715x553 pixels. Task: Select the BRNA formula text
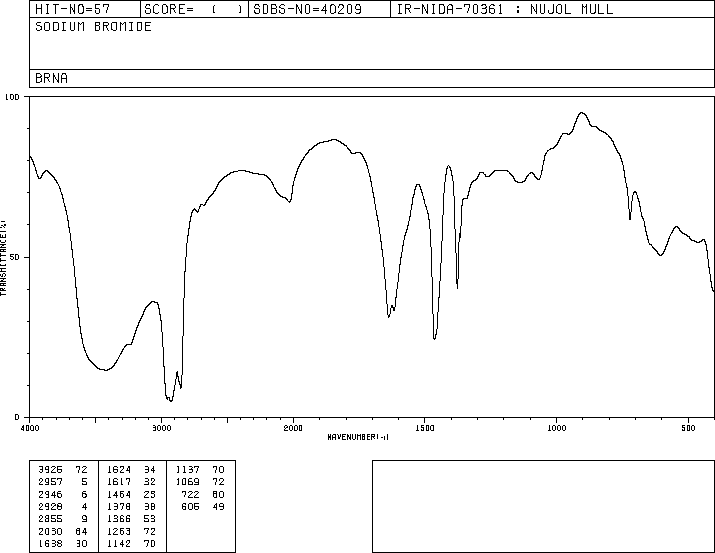coord(52,78)
